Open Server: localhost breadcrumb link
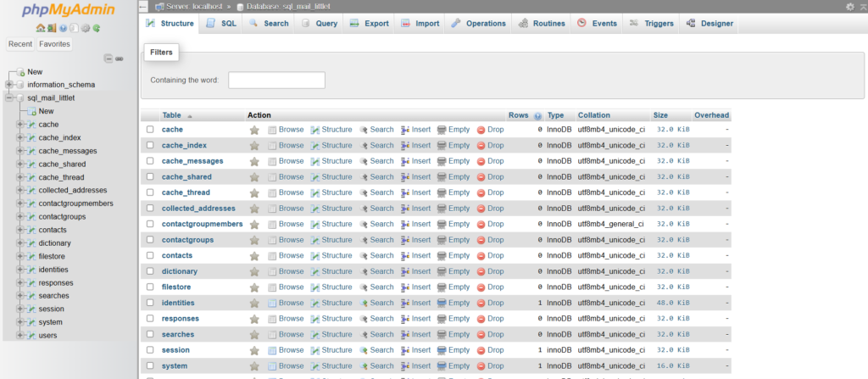The width and height of the screenshot is (868, 379). 193,7
